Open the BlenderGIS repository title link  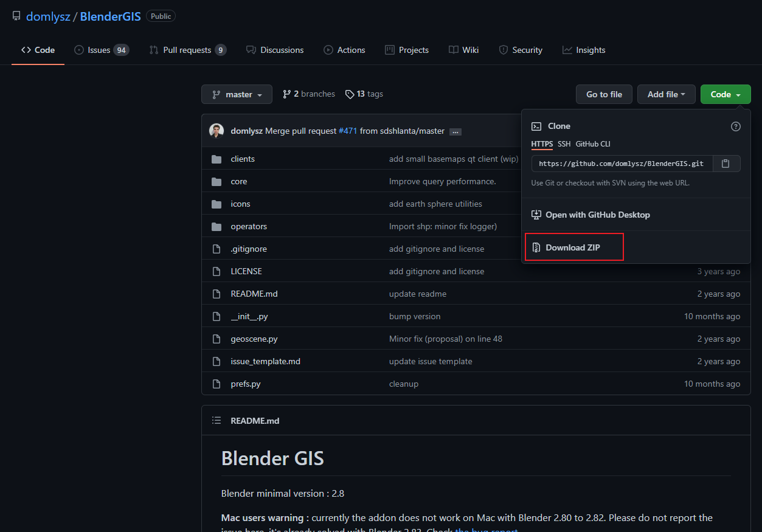(110, 16)
